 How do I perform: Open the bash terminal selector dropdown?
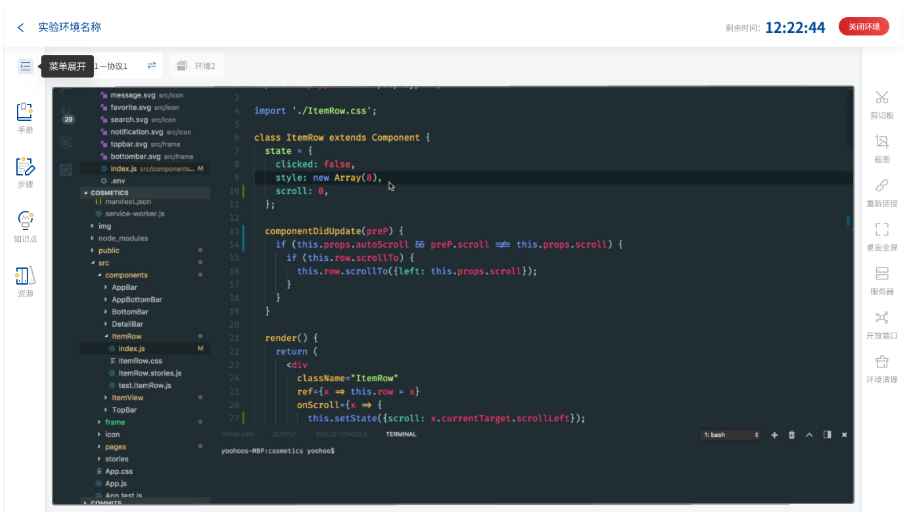click(731, 435)
